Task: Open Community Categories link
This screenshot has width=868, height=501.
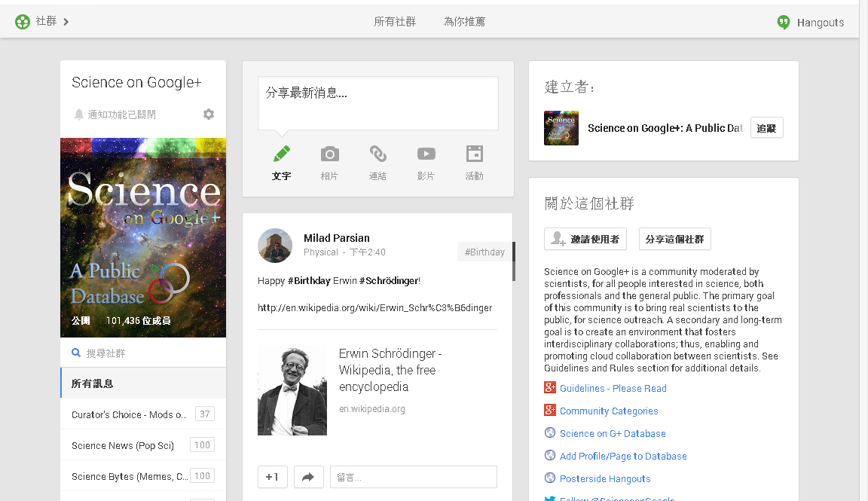Action: point(609,411)
